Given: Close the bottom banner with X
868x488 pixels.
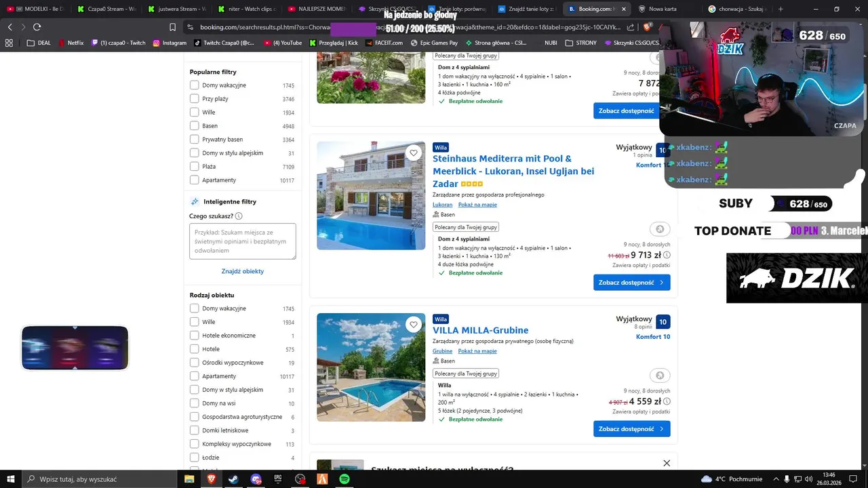Looking at the screenshot, I should coord(667,463).
